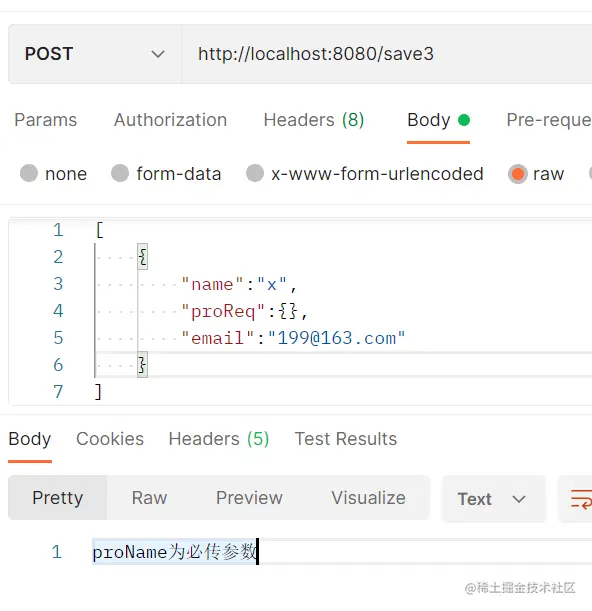Viewport: 592px width, 611px height.
Task: Click line number 7 in request editor
Action: [58, 392]
